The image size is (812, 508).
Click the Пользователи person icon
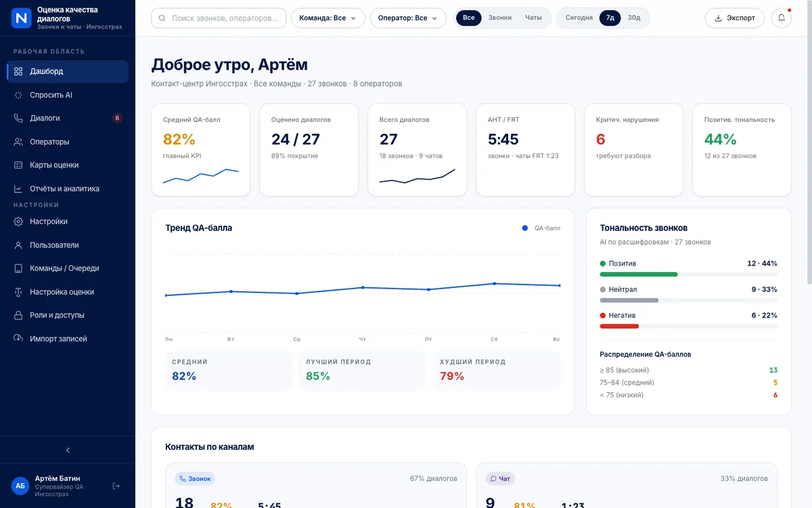18,245
